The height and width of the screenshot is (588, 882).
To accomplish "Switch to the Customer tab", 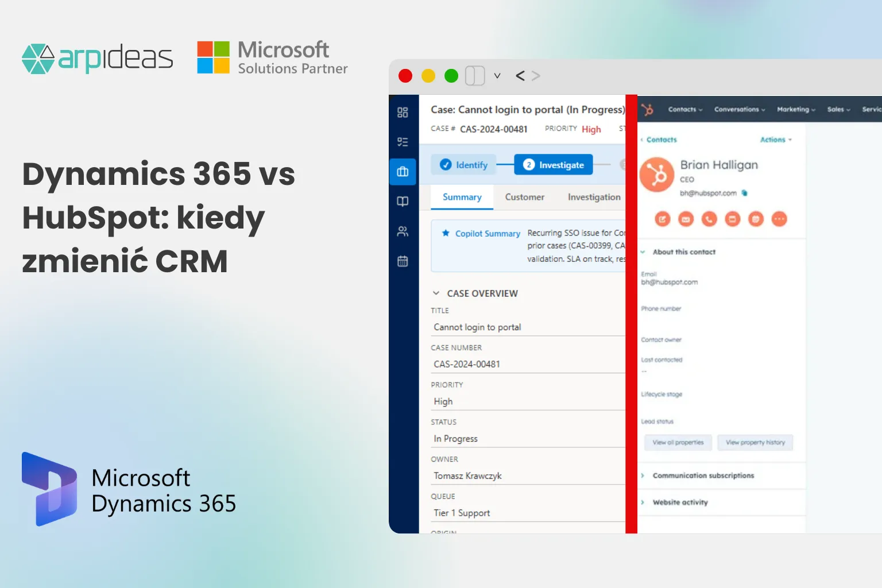I will tap(525, 197).
